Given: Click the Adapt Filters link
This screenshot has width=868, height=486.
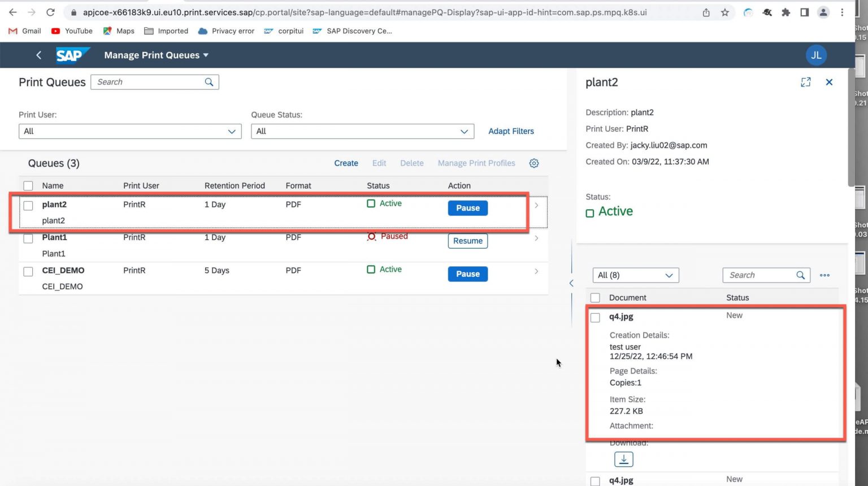Looking at the screenshot, I should [510, 131].
